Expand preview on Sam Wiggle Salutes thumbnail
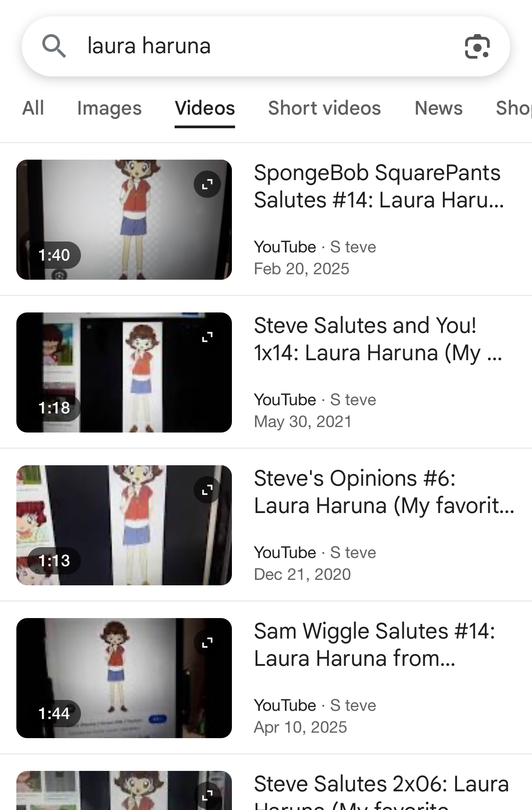Image resolution: width=532 pixels, height=810 pixels. tap(207, 643)
